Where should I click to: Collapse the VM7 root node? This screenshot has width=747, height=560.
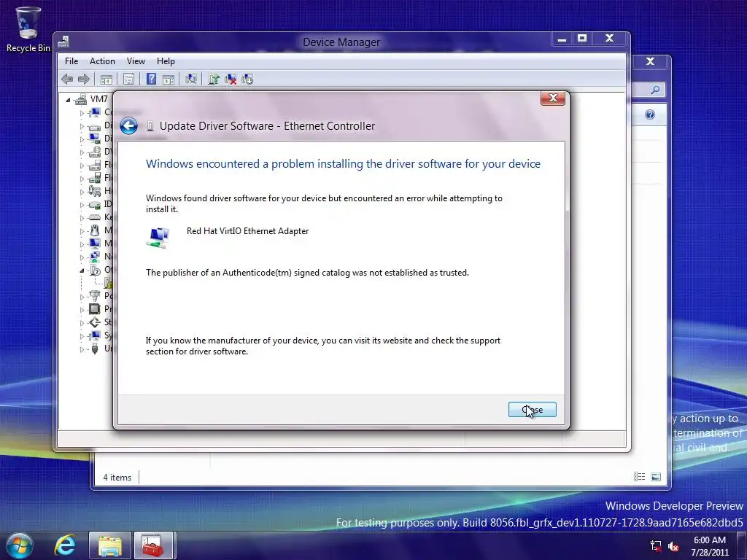click(68, 100)
